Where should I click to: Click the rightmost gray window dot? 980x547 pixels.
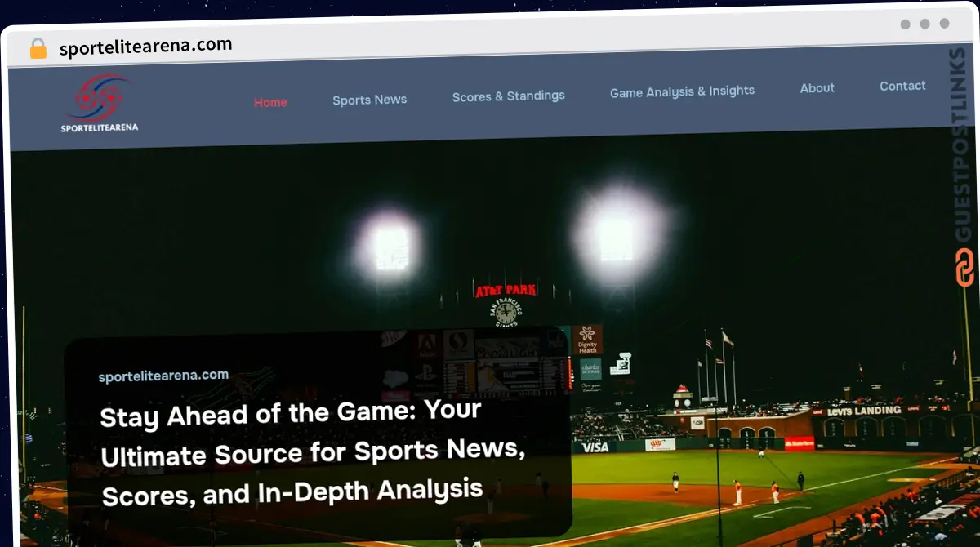944,24
